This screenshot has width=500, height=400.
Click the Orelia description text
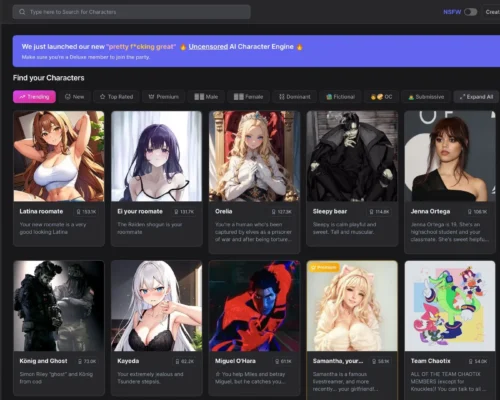(253, 232)
